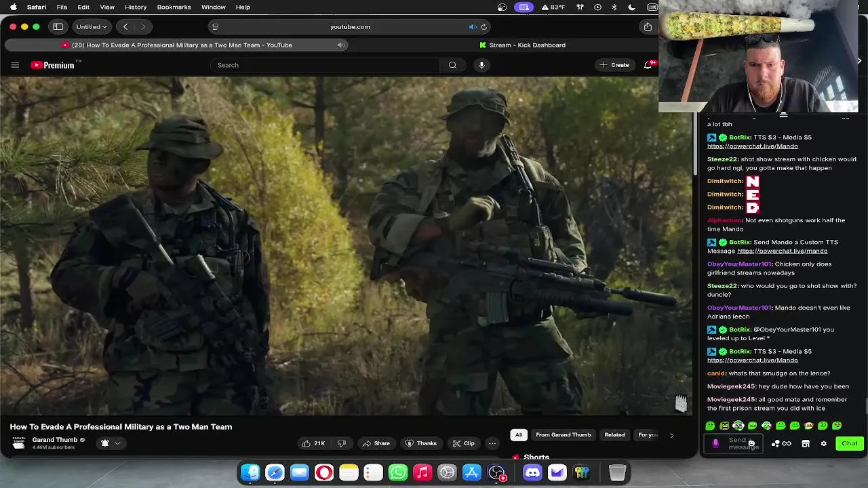Viewport: 868px width, 488px height.
Task: Click the Share button under video
Action: tap(376, 443)
